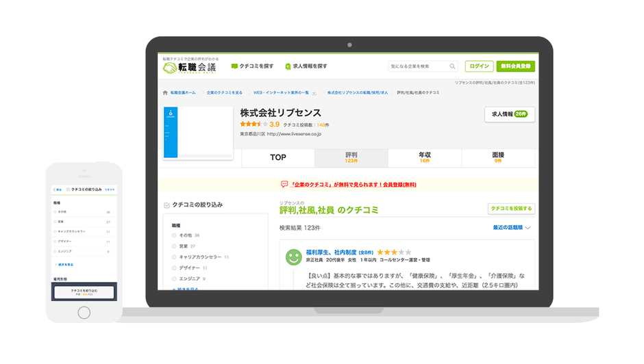Click the magnifying glass search icon
Viewport: 644px width, 364px height.
452,66
